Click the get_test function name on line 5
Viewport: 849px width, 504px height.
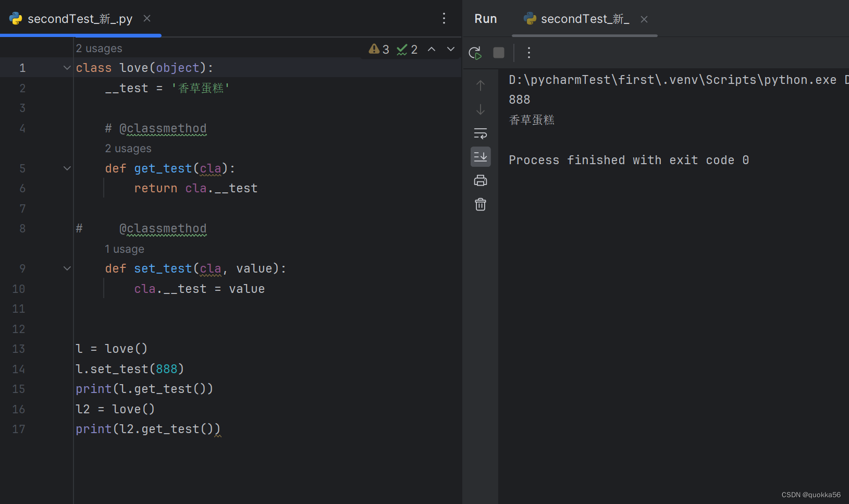163,168
